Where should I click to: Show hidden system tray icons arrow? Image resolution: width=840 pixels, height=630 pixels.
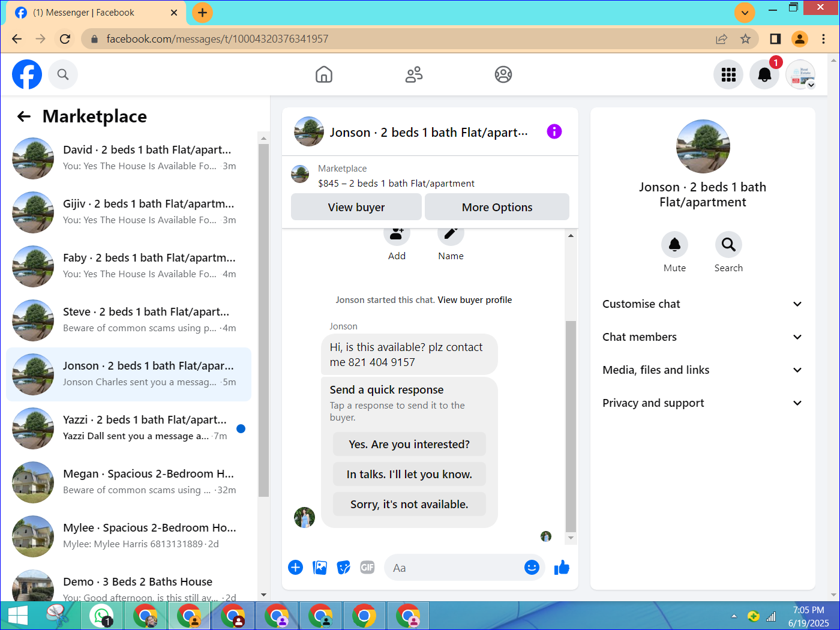click(734, 616)
